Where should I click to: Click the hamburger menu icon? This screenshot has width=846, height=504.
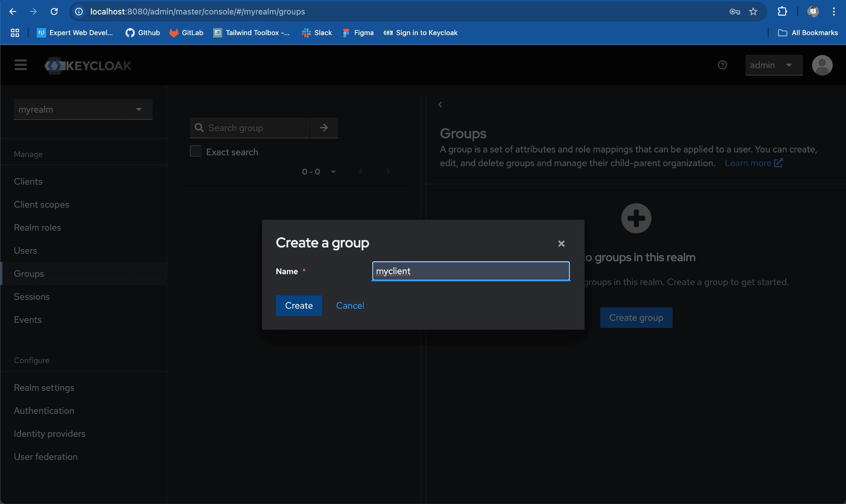click(x=21, y=65)
